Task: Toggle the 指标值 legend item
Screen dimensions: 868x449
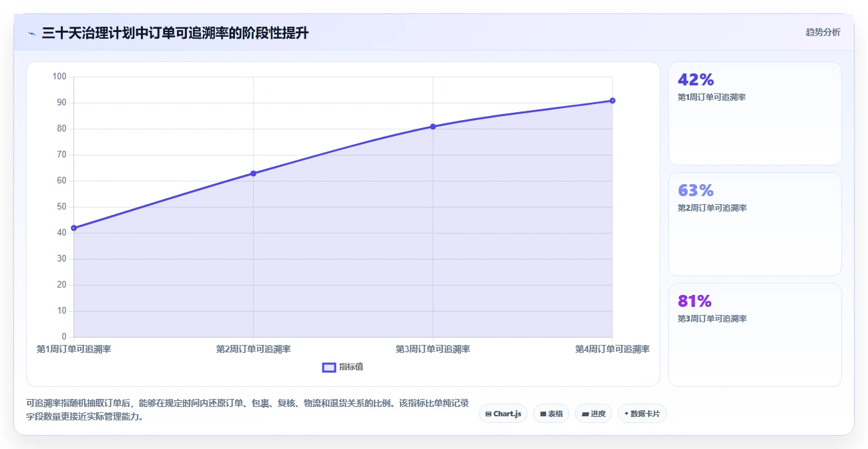Action: (343, 367)
